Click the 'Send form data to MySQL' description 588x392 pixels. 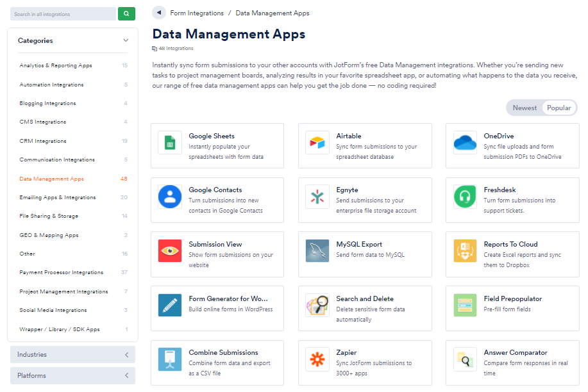pyautogui.click(x=371, y=255)
